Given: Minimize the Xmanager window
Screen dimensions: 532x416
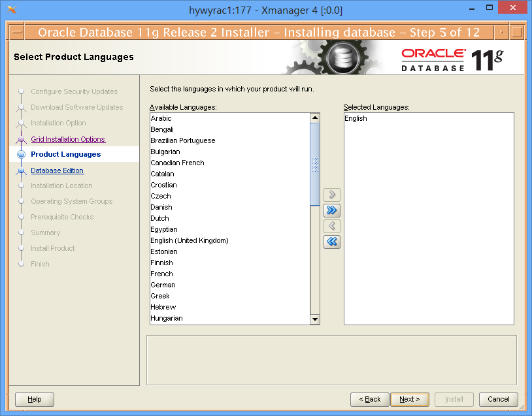Looking at the screenshot, I should [x=472, y=8].
